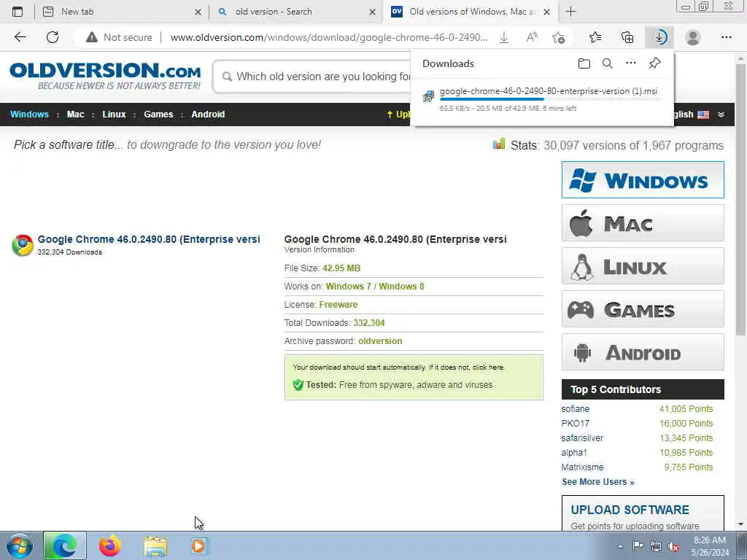Select Linux in the site navigation
This screenshot has height=560, width=747.
114,114
